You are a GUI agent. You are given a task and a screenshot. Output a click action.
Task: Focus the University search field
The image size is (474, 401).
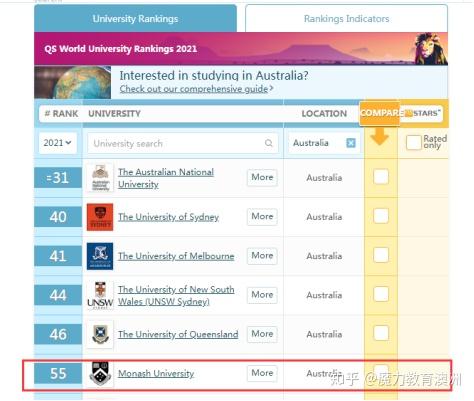pyautogui.click(x=183, y=143)
